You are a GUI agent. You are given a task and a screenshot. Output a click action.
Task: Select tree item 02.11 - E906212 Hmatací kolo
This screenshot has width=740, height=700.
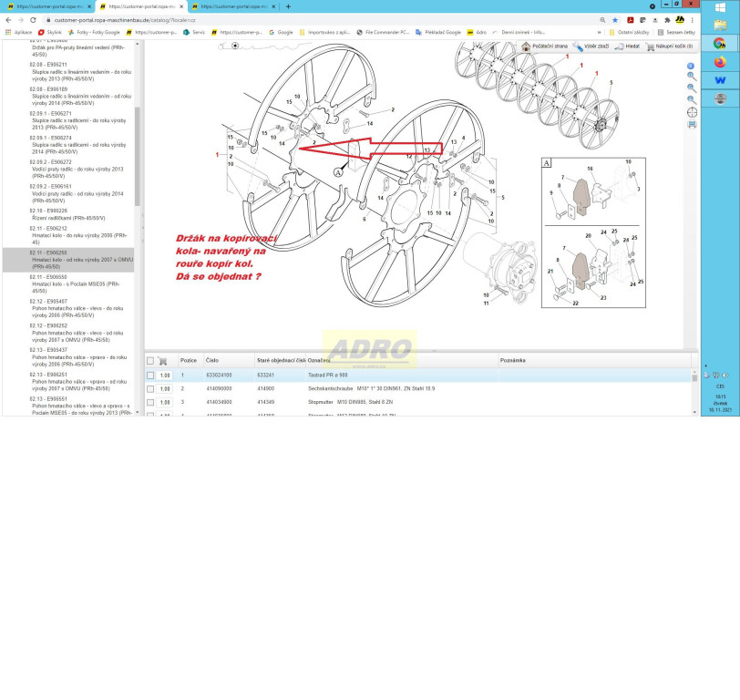click(x=78, y=235)
